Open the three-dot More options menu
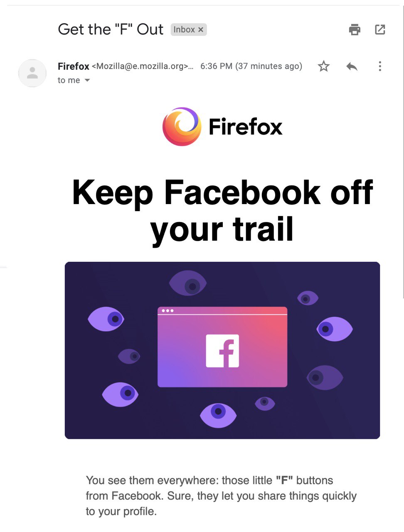 coord(380,66)
